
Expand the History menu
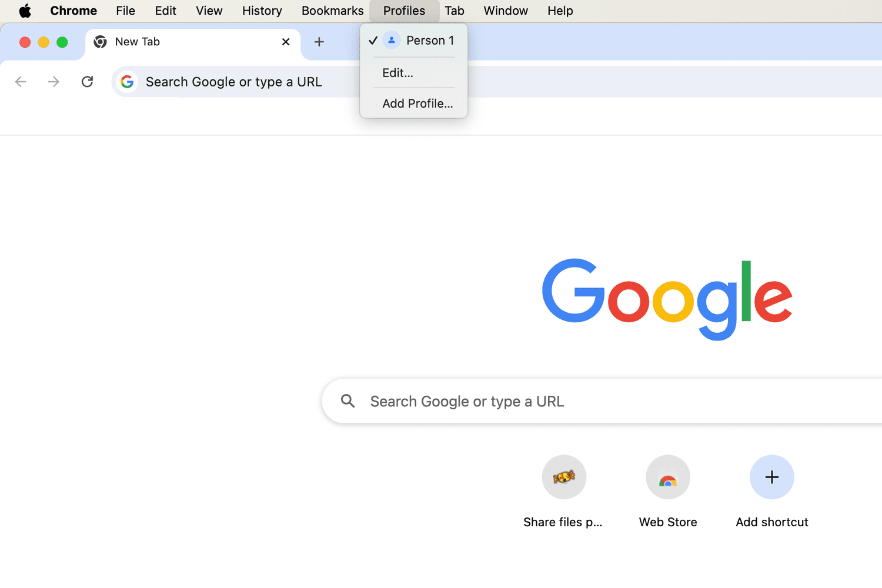click(262, 11)
